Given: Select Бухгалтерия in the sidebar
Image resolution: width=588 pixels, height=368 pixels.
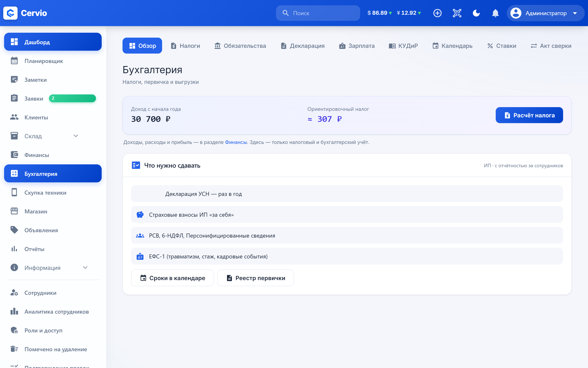Looking at the screenshot, I should point(53,174).
